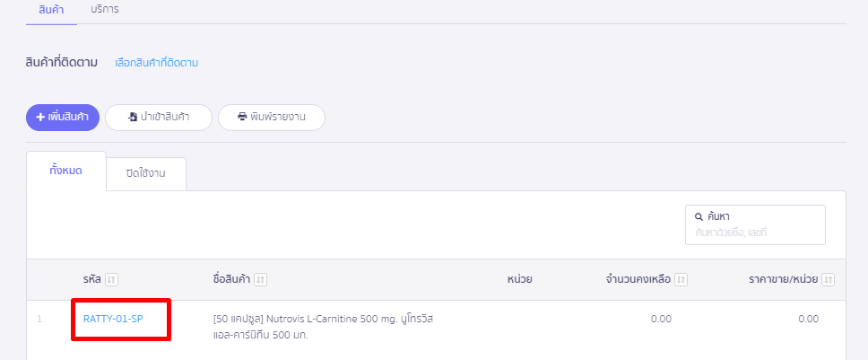Screen dimensions: 868x360
Task: Click the 0.00 value under จำนวนคงเหลือ
Action: pos(660,319)
